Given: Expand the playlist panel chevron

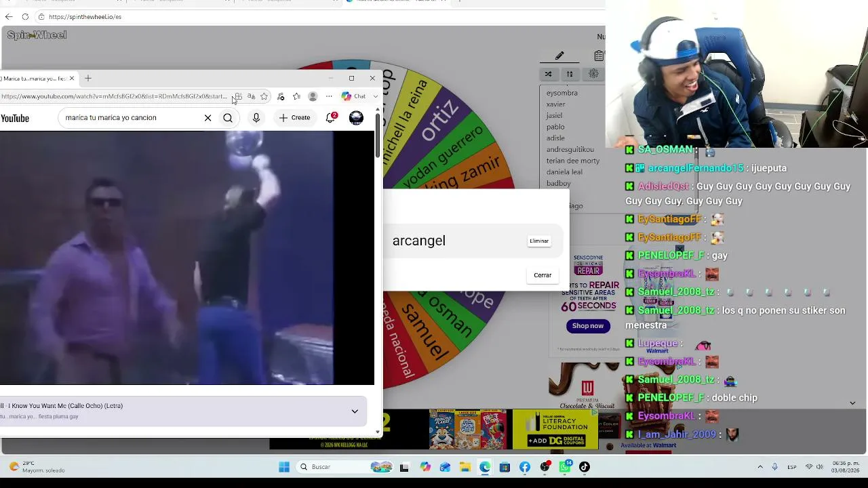Looking at the screenshot, I should 355,411.
